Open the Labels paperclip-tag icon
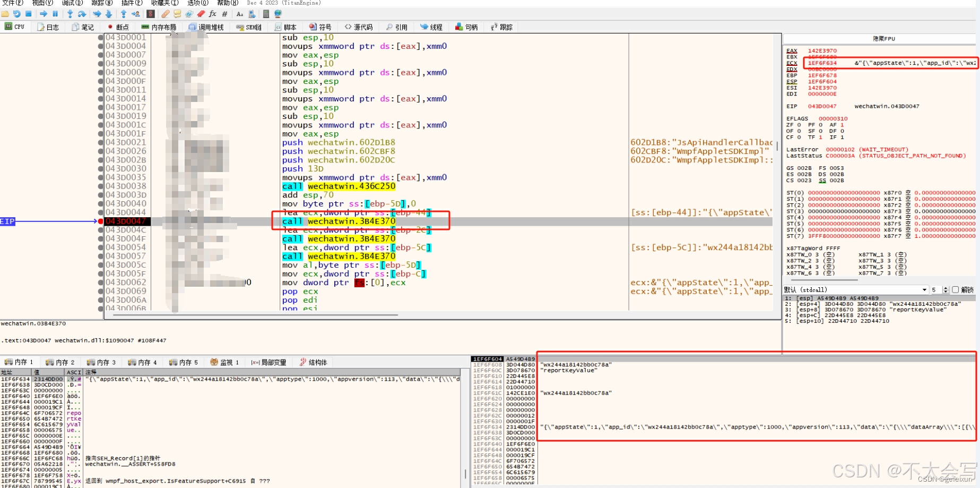980x488 pixels. tap(189, 14)
